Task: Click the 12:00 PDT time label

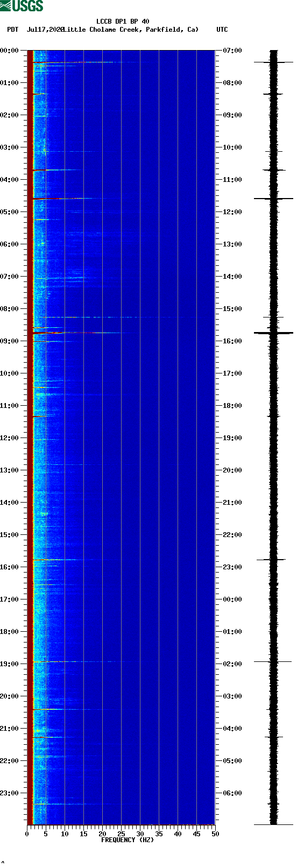Action: (x=10, y=438)
